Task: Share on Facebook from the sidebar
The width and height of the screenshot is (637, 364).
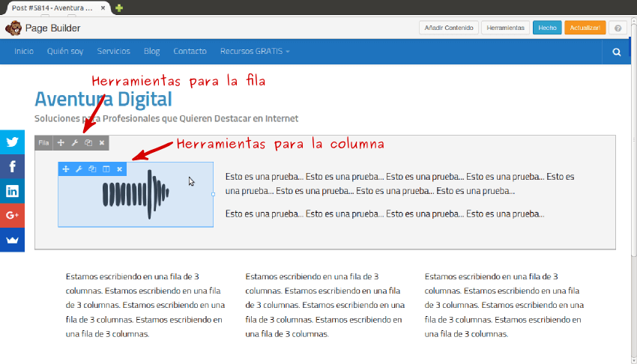Action: [12, 166]
